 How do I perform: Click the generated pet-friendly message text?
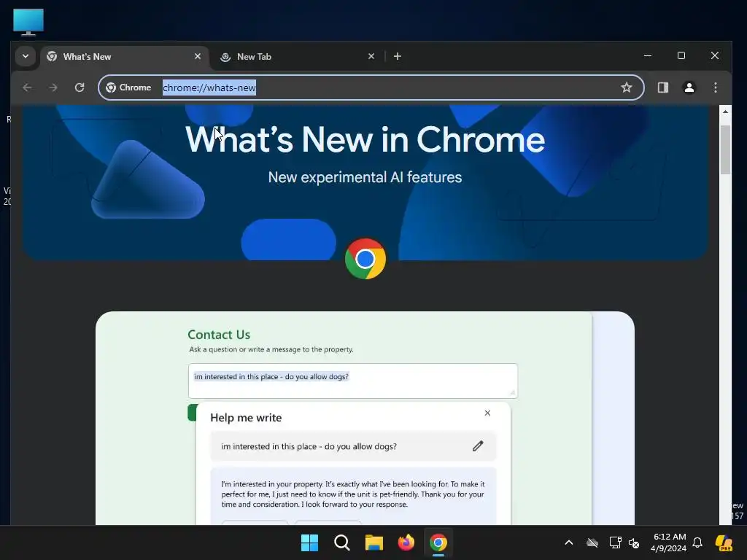point(353,494)
